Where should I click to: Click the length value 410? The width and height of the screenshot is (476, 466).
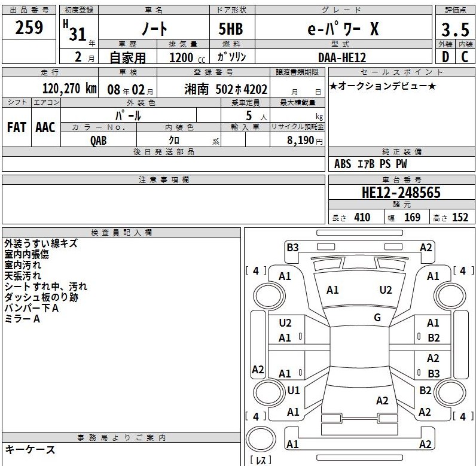[x=362, y=217]
